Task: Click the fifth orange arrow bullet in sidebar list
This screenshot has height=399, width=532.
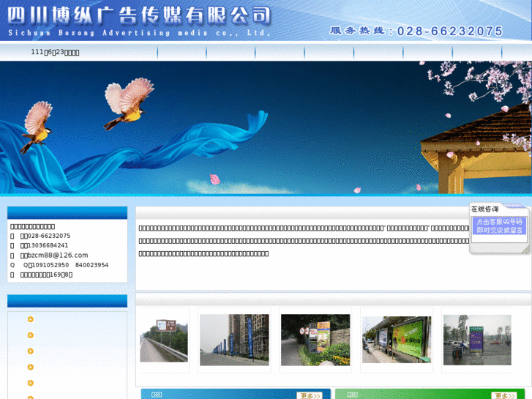Action: [31, 383]
